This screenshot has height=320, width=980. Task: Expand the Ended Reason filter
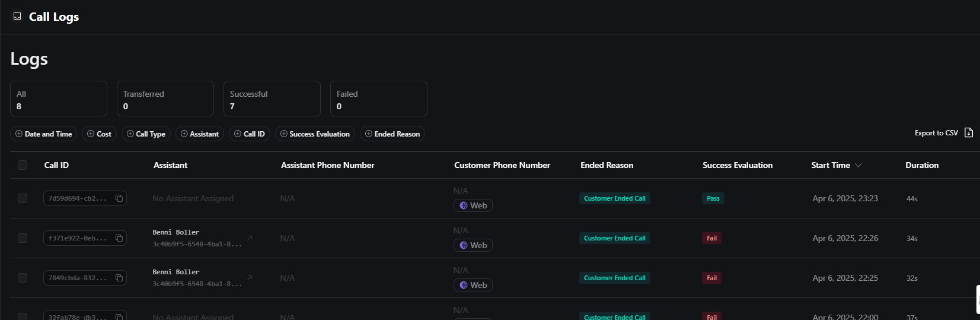pyautogui.click(x=392, y=134)
